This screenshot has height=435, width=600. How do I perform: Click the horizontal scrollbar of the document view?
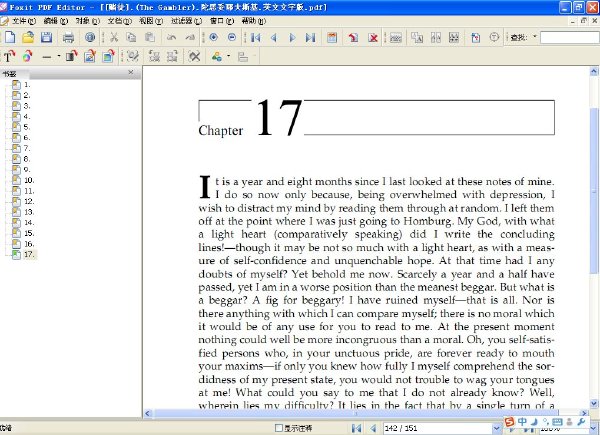[355, 413]
